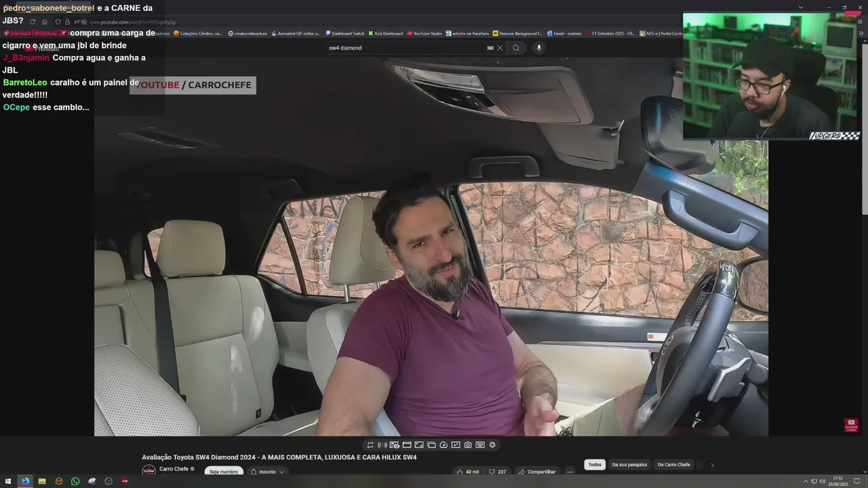Click the 'Seja membro' button

click(224, 472)
